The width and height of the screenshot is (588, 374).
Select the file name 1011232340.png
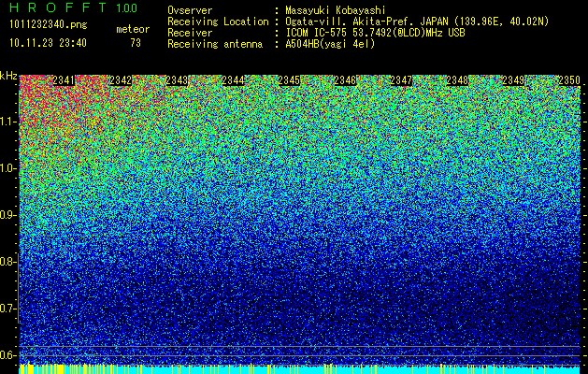(x=49, y=24)
